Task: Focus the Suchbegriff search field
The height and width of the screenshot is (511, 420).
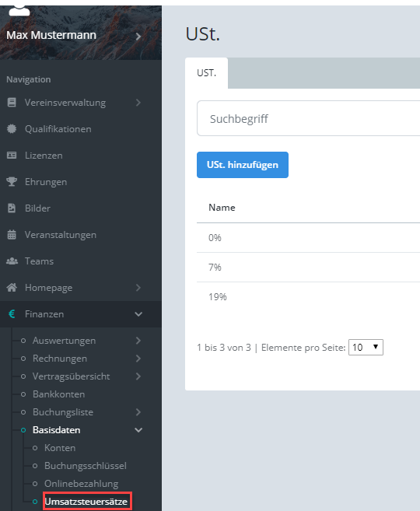Action: (308, 118)
